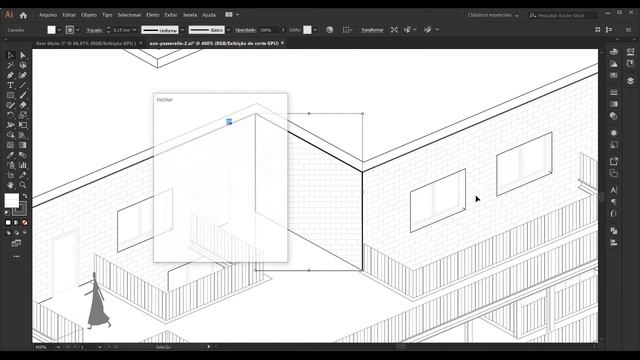Open stroke weight dropdown
Screen dimensions: 640x360
[134, 30]
